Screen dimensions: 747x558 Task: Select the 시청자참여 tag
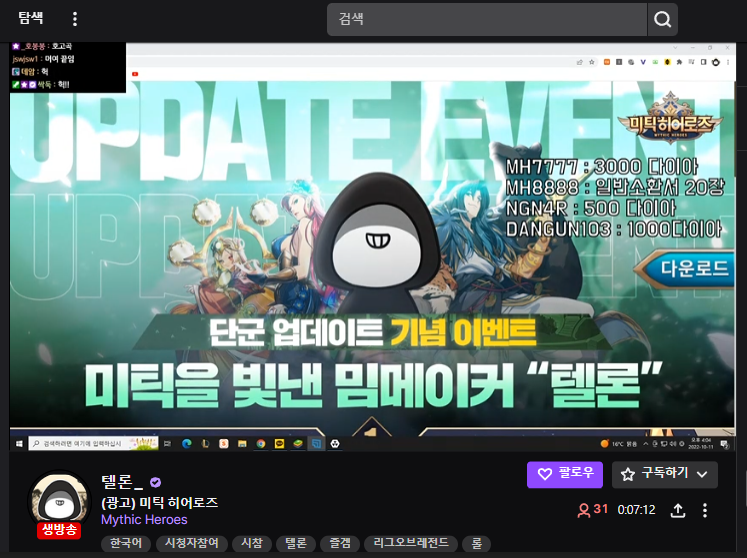click(190, 544)
